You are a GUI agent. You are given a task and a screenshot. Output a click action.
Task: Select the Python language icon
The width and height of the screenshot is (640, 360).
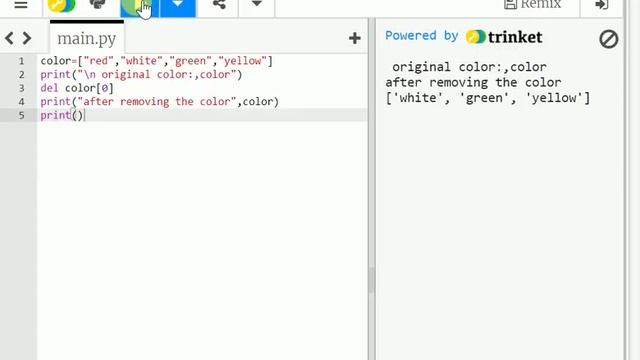click(x=97, y=4)
